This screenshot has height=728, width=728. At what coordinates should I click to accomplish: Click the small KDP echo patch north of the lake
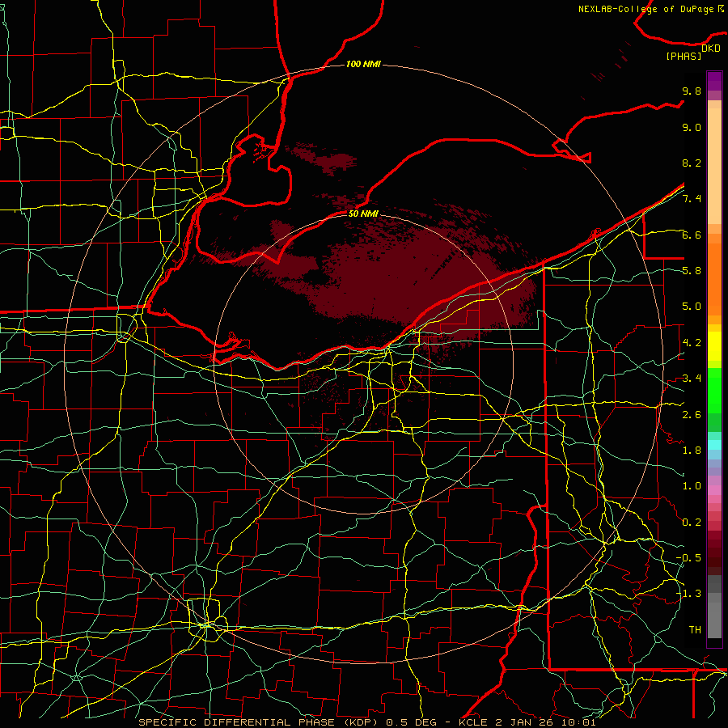pyautogui.click(x=324, y=158)
